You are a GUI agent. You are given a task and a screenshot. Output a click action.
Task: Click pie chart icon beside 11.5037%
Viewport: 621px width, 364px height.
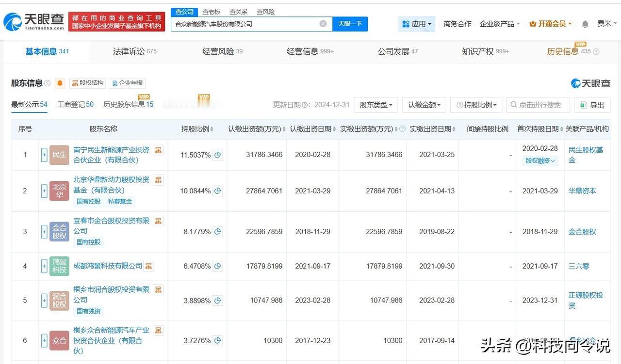tap(218, 155)
